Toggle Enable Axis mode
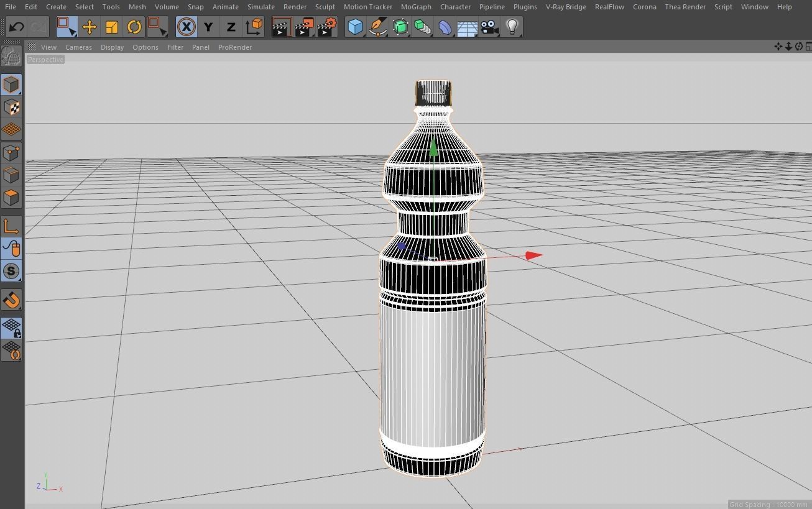 click(x=11, y=226)
